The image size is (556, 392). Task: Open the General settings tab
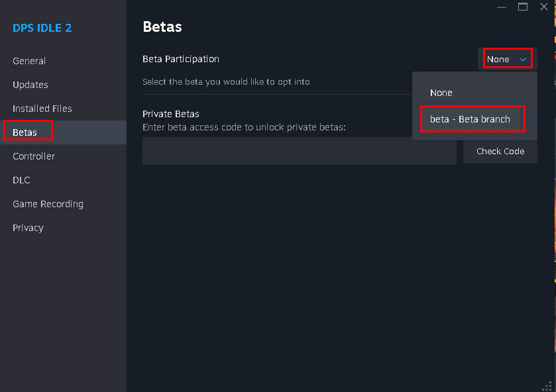[29, 61]
